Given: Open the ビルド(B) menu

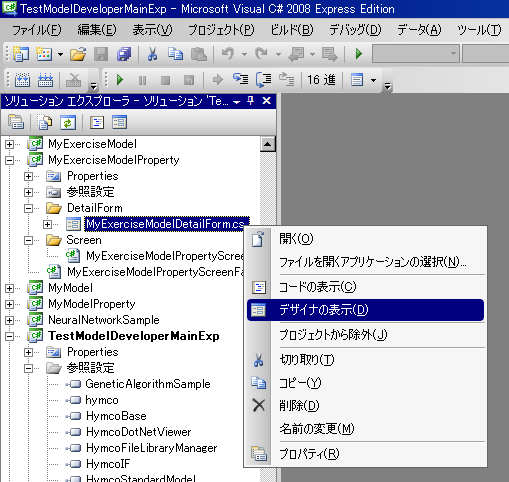Looking at the screenshot, I should click(292, 30).
